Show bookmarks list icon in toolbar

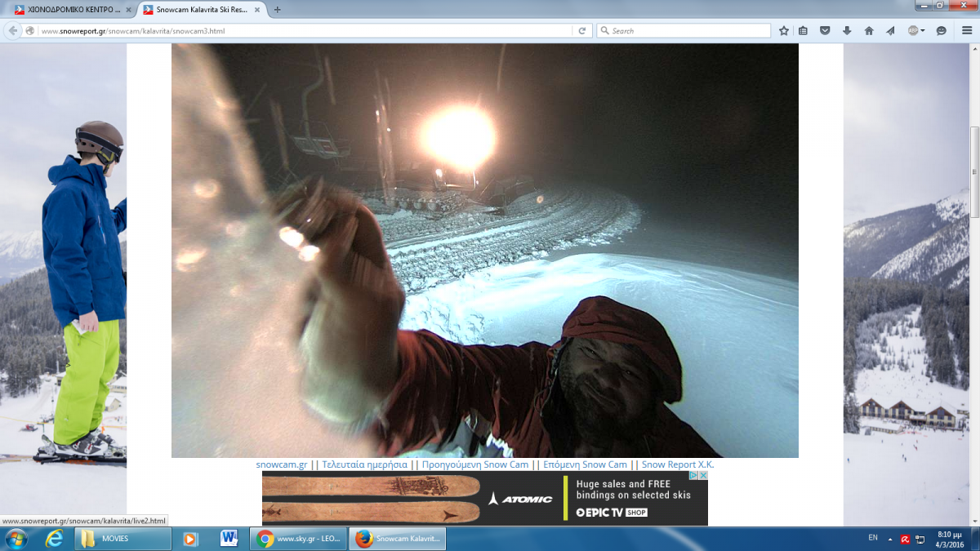[x=804, y=30]
